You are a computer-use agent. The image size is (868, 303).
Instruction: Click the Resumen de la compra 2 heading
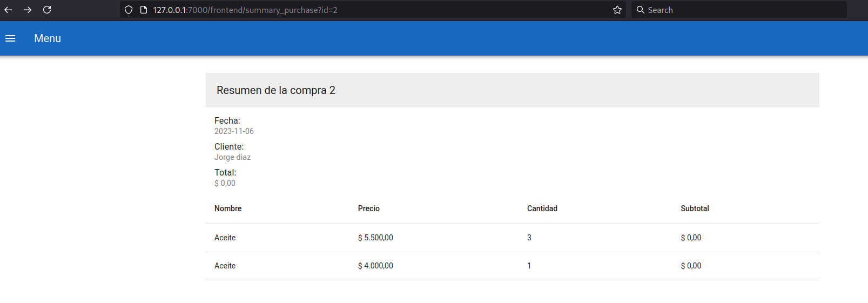276,90
